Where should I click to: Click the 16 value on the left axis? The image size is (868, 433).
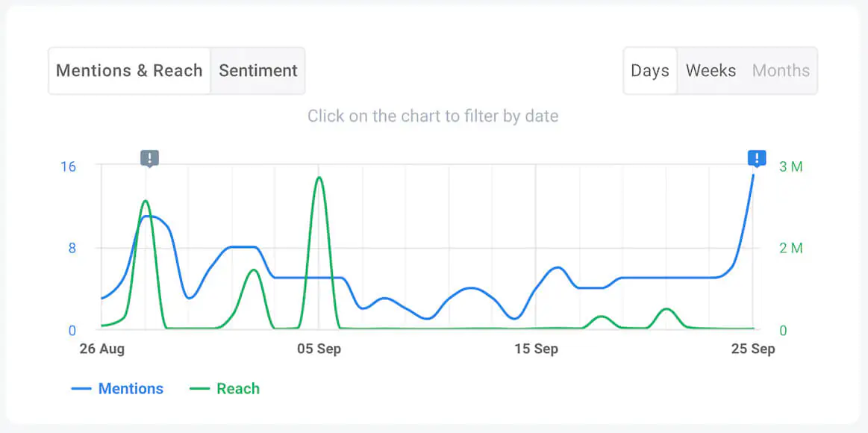click(68, 166)
